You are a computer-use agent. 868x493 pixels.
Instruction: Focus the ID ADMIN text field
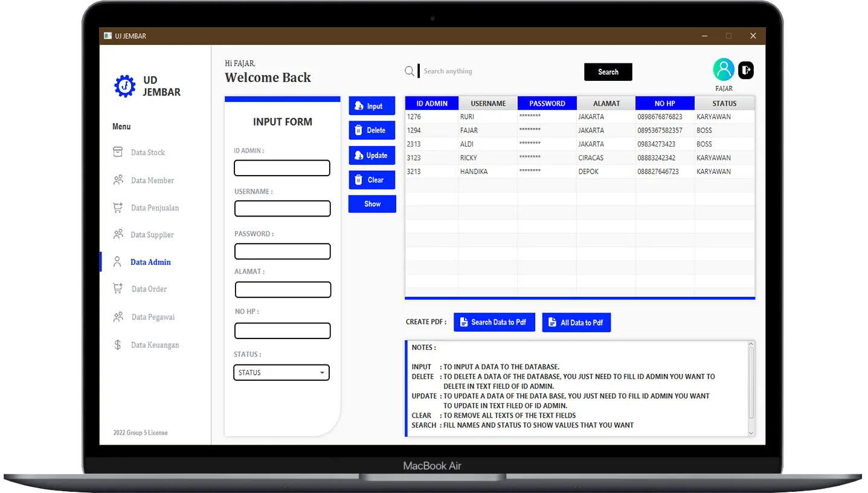point(282,168)
